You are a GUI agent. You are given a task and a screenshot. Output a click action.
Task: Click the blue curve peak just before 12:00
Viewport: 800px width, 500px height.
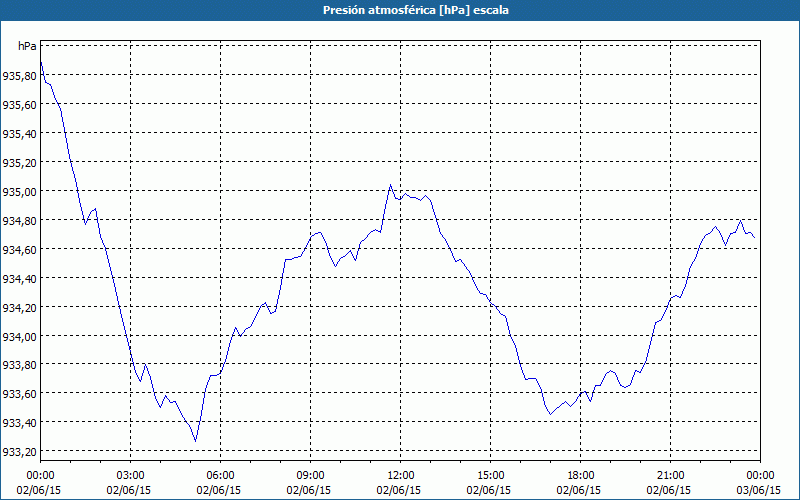tap(390, 185)
